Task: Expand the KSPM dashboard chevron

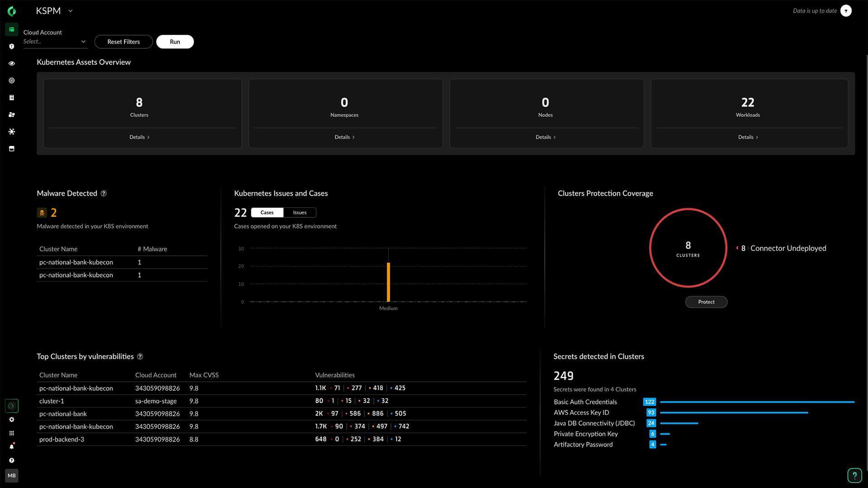Action: 71,11
